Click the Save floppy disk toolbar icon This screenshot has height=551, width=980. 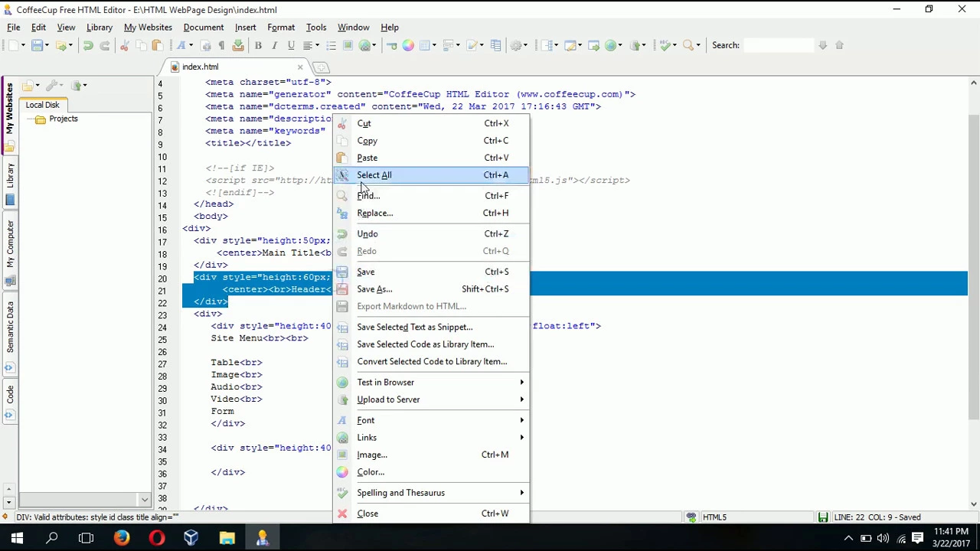37,45
